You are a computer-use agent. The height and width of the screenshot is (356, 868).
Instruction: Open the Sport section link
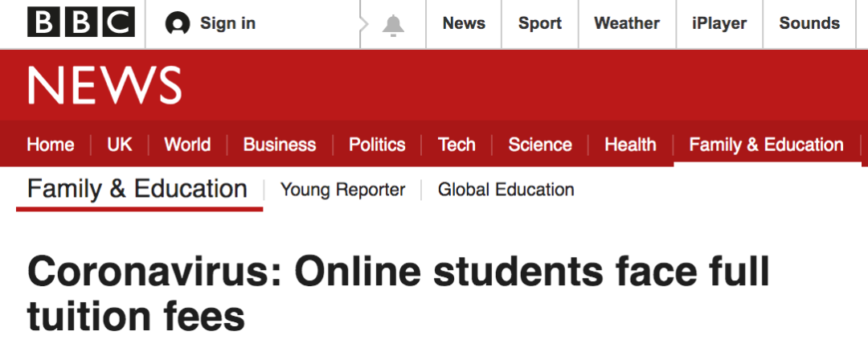click(539, 23)
